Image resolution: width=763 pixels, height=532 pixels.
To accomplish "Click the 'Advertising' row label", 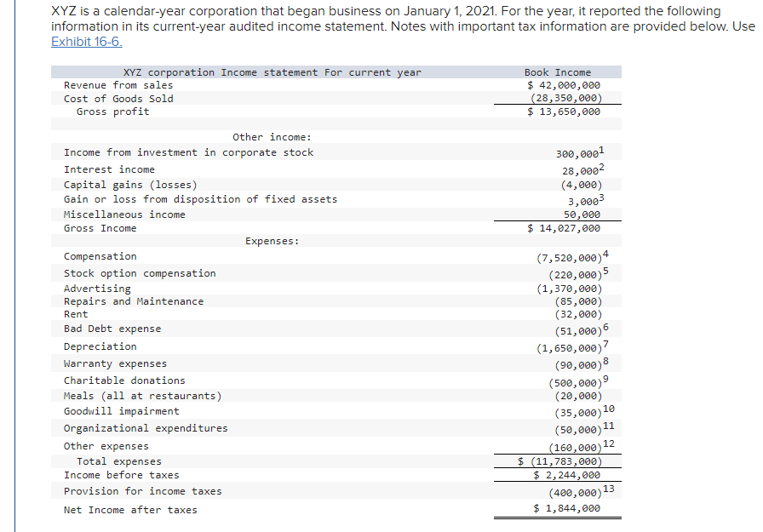I will 97,289.
